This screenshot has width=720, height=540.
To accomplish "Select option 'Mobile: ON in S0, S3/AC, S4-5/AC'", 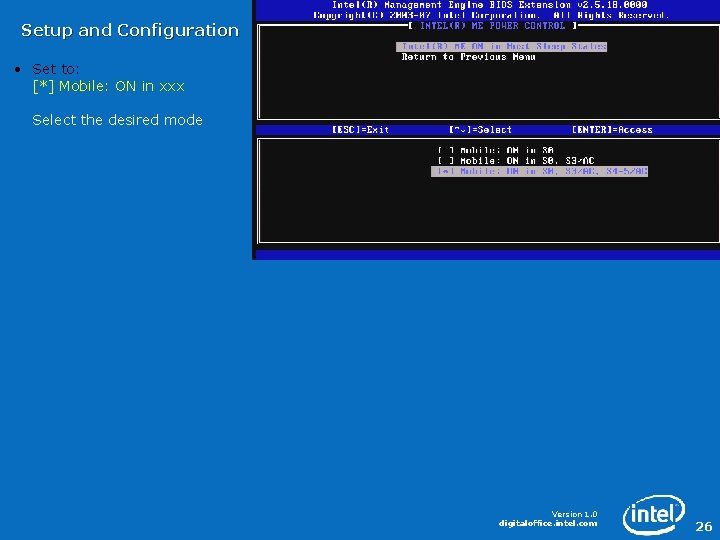I will tap(540, 171).
